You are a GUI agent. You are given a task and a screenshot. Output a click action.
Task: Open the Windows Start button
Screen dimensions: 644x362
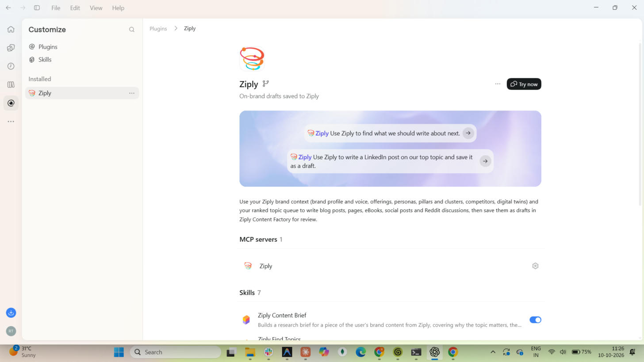[x=119, y=352]
